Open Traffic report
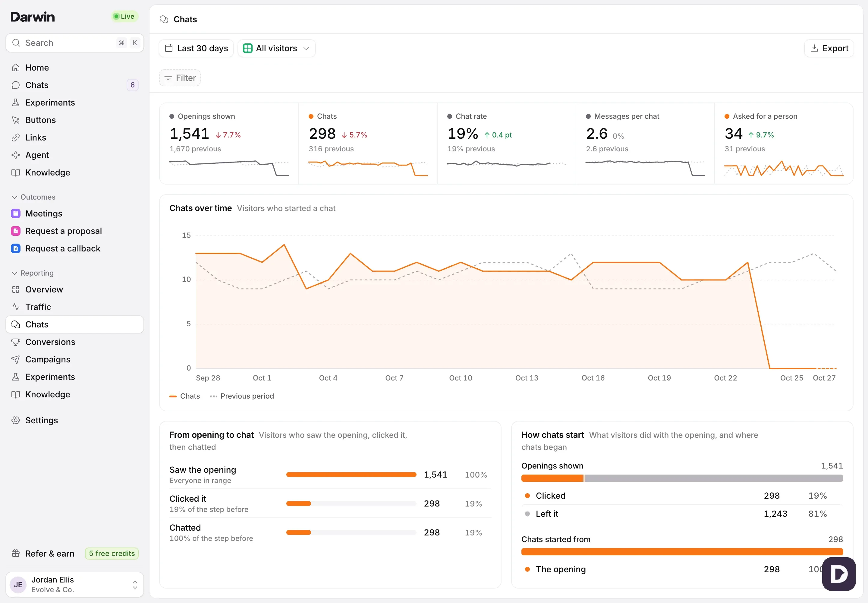Image resolution: width=868 pixels, height=603 pixels. point(74,307)
